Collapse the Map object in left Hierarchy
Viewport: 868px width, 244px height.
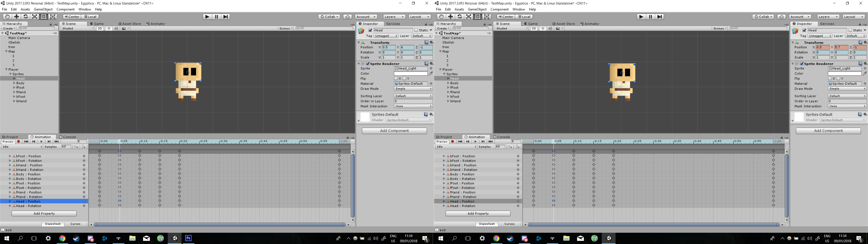point(6,52)
